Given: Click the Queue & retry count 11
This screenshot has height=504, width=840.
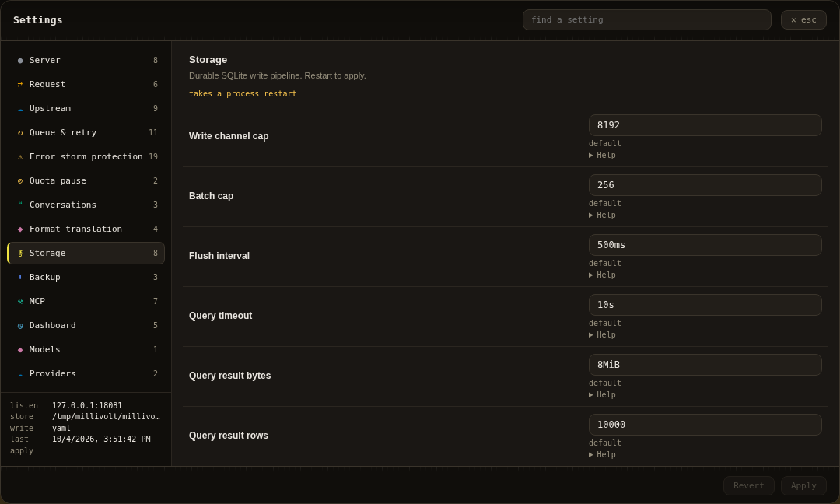Looking at the screenshot, I should click(x=153, y=133).
